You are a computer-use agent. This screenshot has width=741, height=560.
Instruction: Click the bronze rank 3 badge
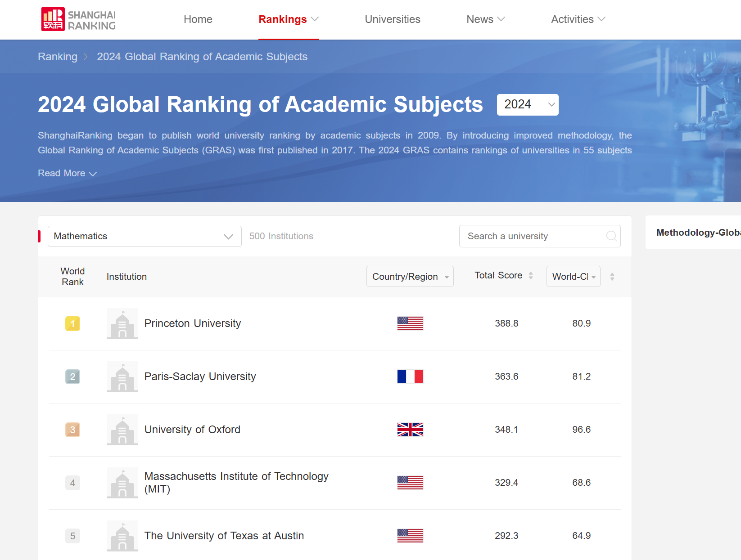[72, 430]
